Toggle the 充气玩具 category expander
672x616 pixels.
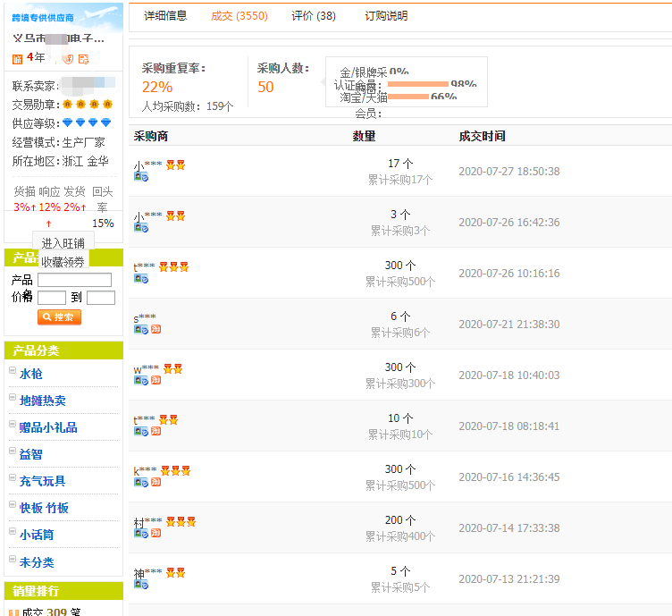pyautogui.click(x=13, y=479)
